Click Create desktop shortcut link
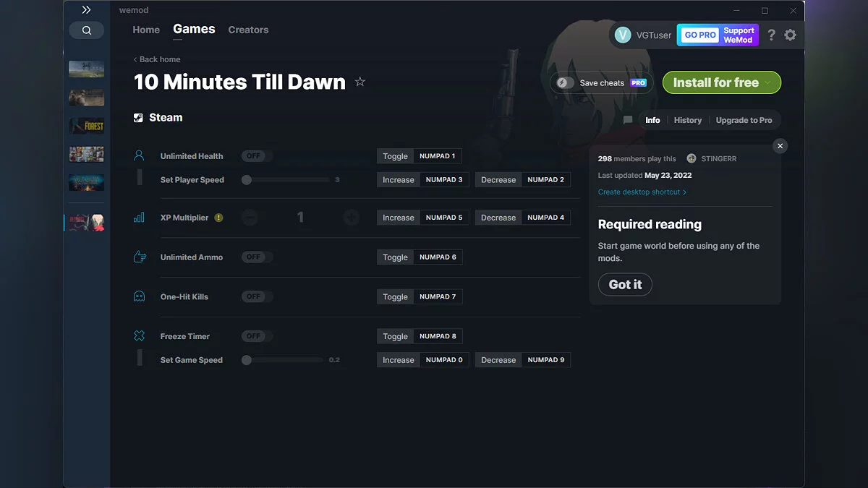 pos(642,192)
